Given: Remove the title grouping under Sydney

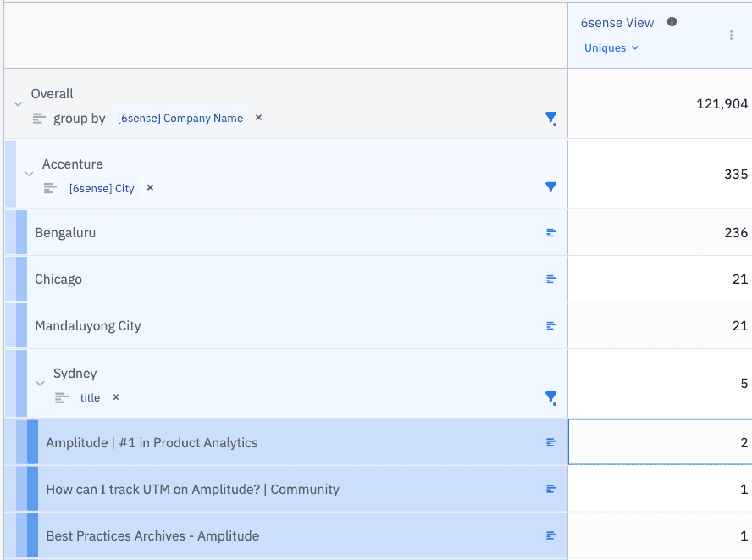Looking at the screenshot, I should [x=116, y=397].
